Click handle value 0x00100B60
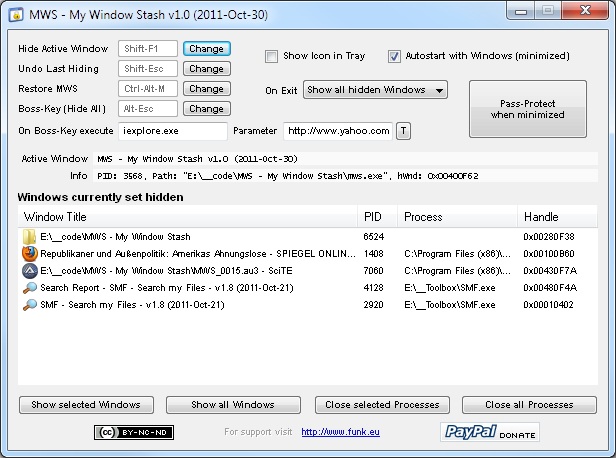616x458 pixels. [x=549, y=254]
